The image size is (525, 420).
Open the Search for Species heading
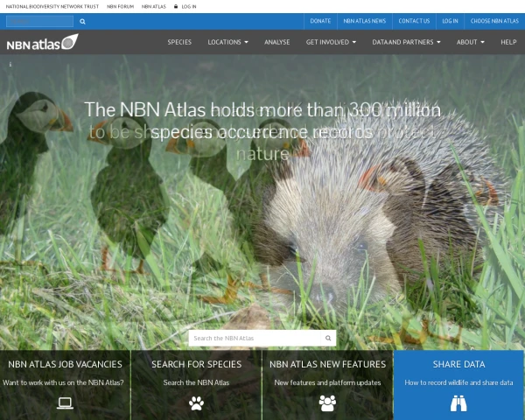[x=196, y=364]
